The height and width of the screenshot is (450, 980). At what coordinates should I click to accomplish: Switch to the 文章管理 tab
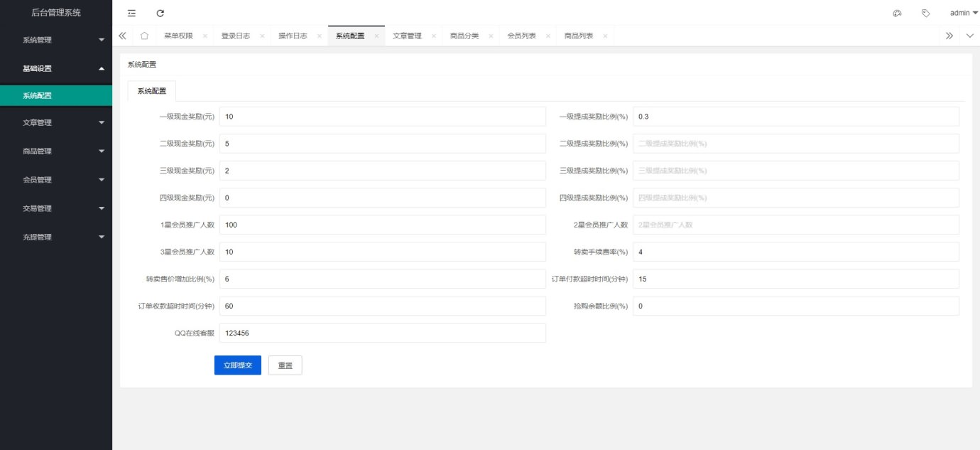[x=407, y=36]
